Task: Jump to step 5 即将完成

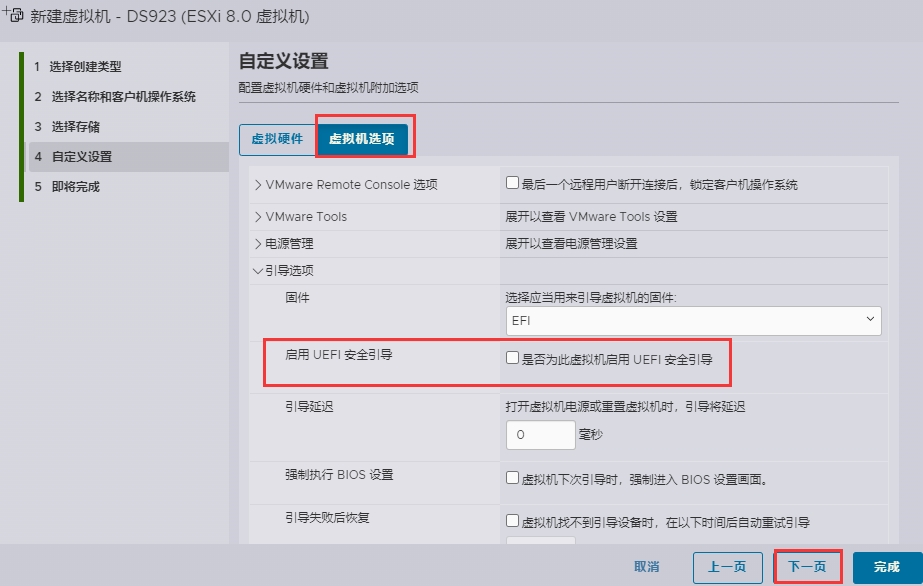Action: (x=75, y=187)
